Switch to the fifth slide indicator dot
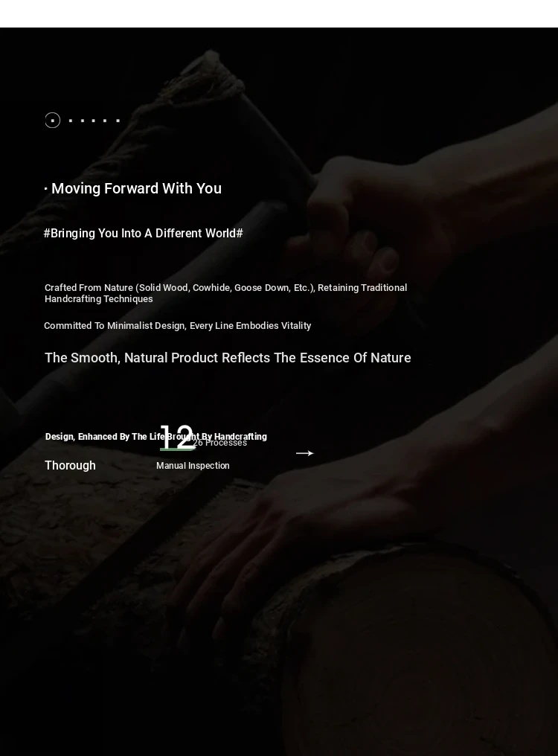This screenshot has width=558, height=756. click(105, 121)
